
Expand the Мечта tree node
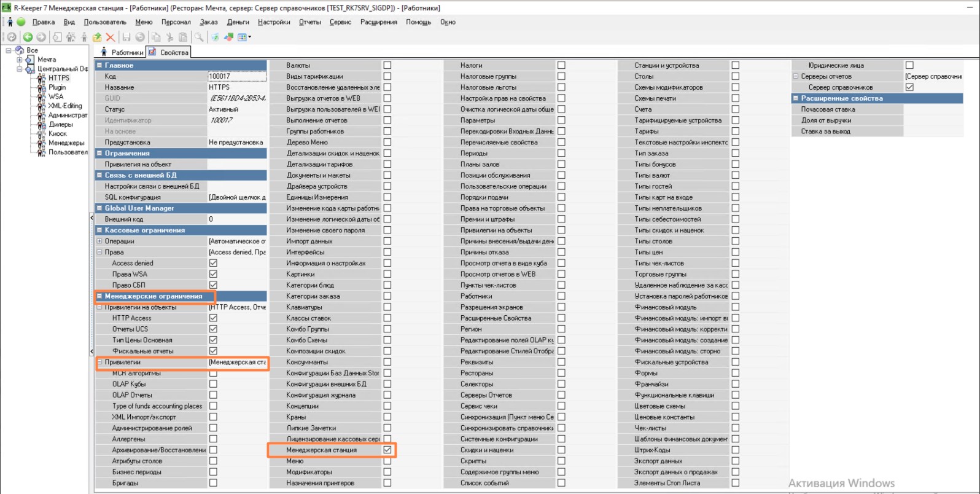20,60
